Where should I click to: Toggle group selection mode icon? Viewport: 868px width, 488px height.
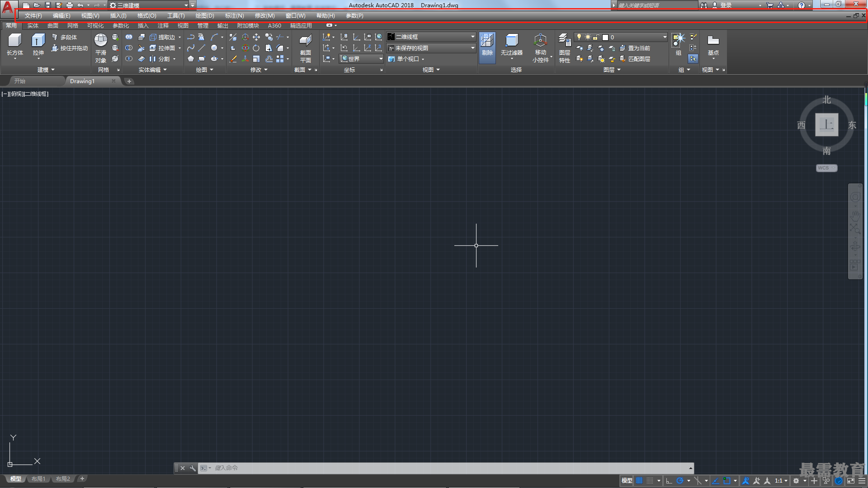(693, 59)
